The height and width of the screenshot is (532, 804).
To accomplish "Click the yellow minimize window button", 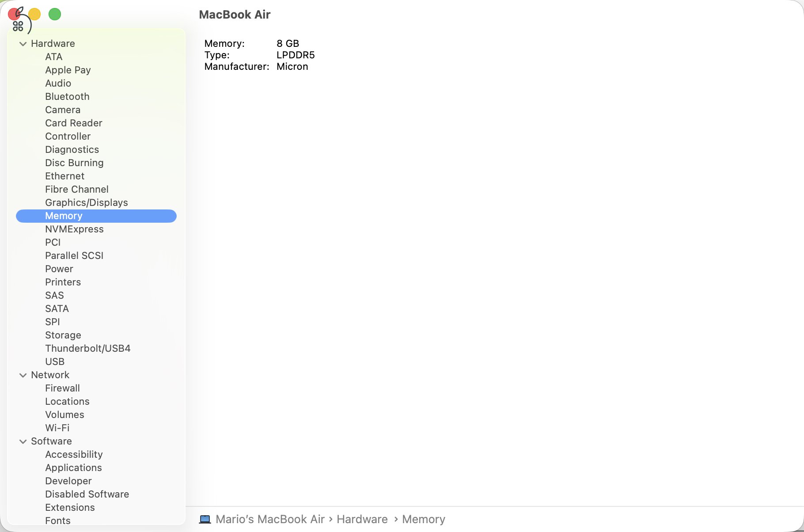I will point(34,14).
